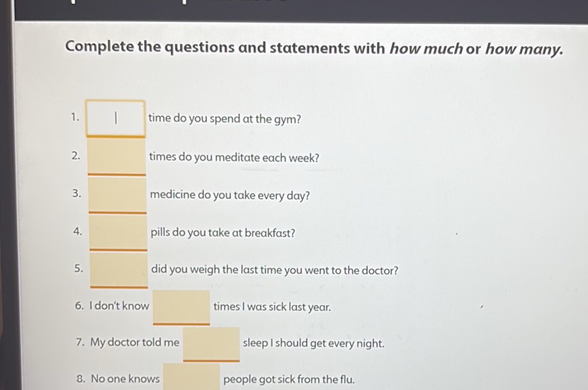Click the text "medicine do you take every day?"
The height and width of the screenshot is (390, 588).
[230, 195]
